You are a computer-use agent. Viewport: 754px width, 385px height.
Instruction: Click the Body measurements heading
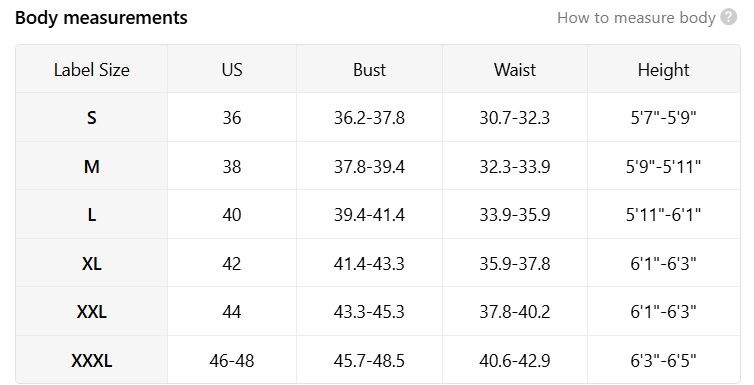pos(101,18)
